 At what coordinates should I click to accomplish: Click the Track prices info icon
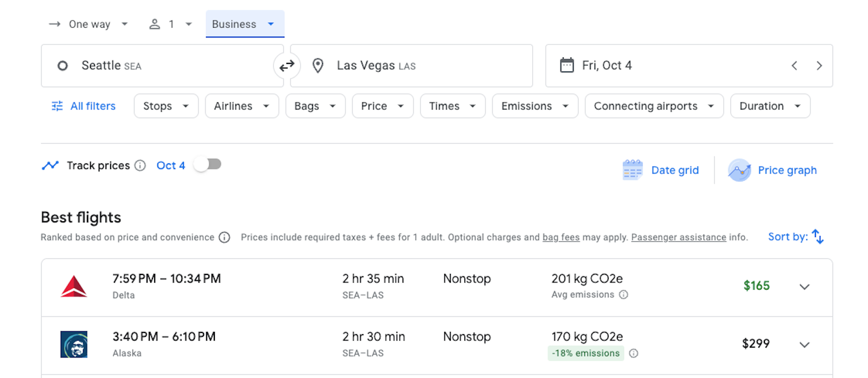140,165
